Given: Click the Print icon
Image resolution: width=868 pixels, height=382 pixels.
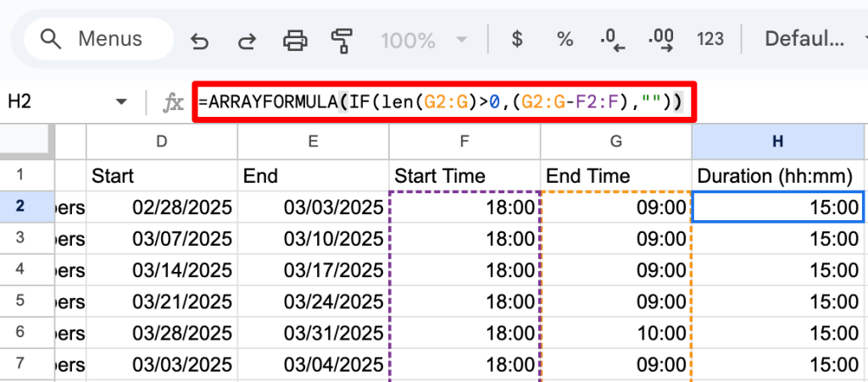Looking at the screenshot, I should 294,40.
